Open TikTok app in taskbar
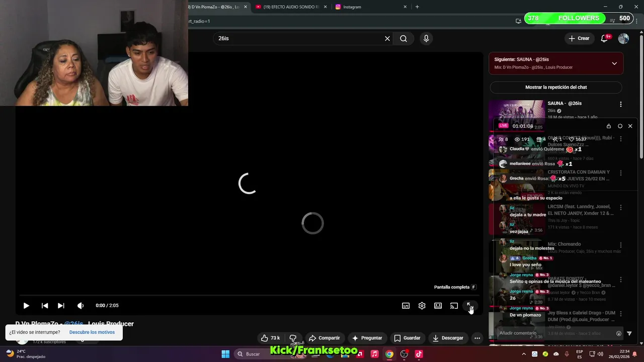 point(419,354)
